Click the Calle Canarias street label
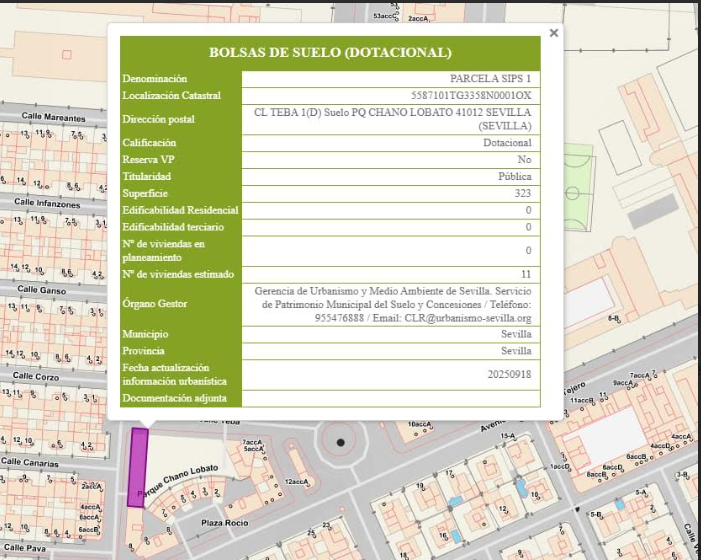The image size is (701, 560). pos(30,463)
